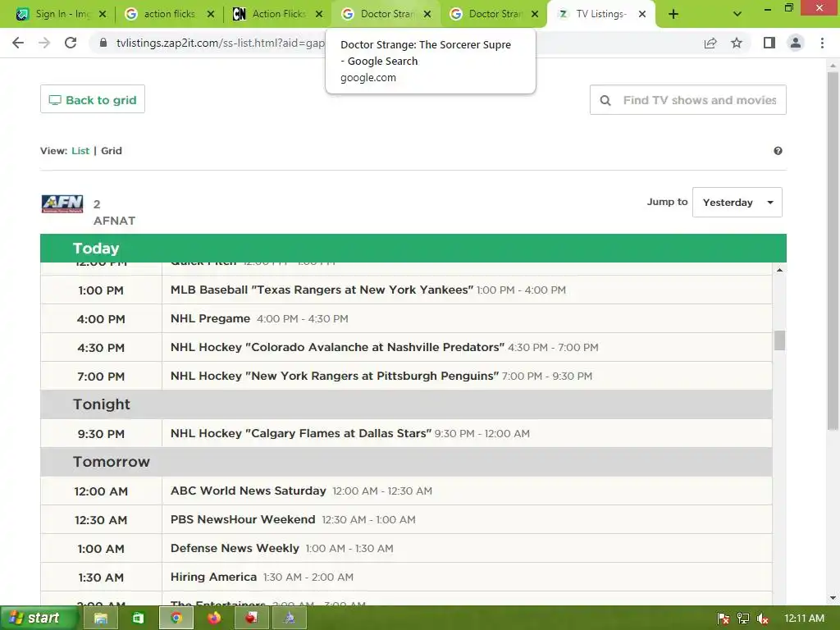
Task: Click the listings inner scrollbar thumb
Action: [779, 340]
